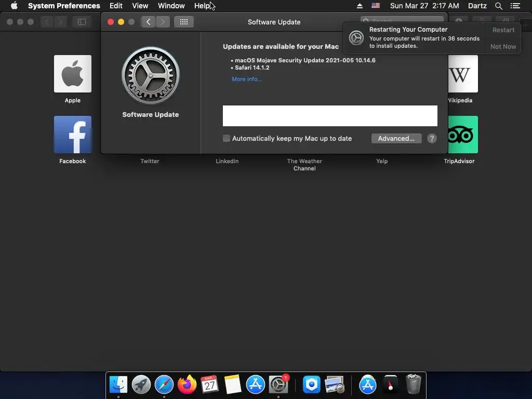Click Not Now in the notification
This screenshot has width=532, height=399.
503,46
